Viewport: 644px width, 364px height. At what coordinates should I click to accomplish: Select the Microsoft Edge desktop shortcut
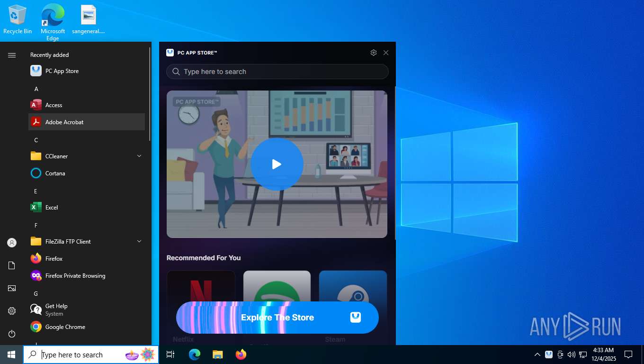[53, 22]
